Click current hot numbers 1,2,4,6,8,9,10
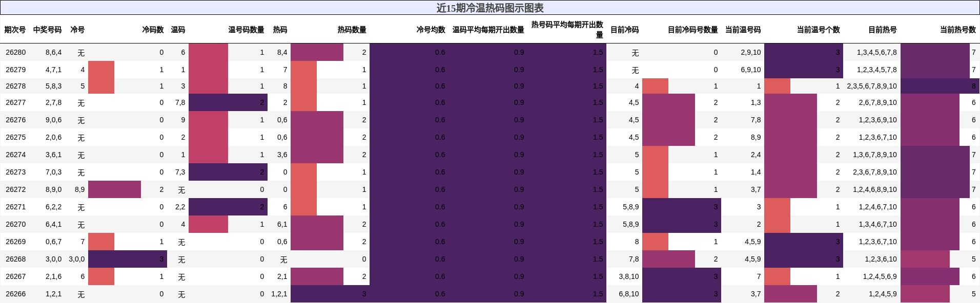The height and width of the screenshot is (303, 980). pyautogui.click(x=875, y=189)
